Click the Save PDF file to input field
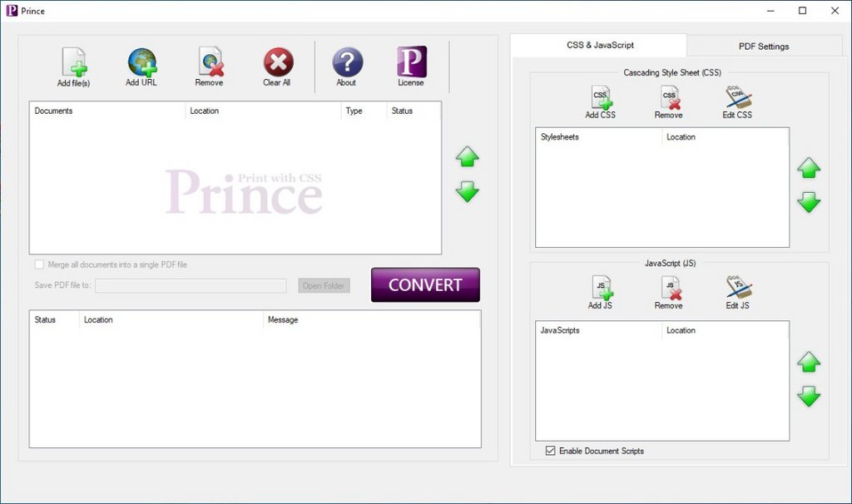This screenshot has width=852, height=504. (191, 285)
